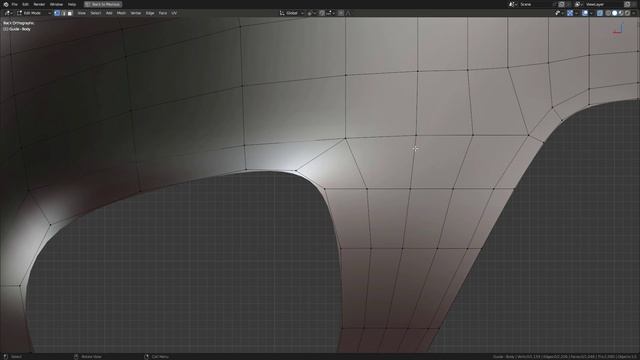Click the 'Back Orthographic' viewport label
The height and width of the screenshot is (360, 640).
click(x=18, y=23)
